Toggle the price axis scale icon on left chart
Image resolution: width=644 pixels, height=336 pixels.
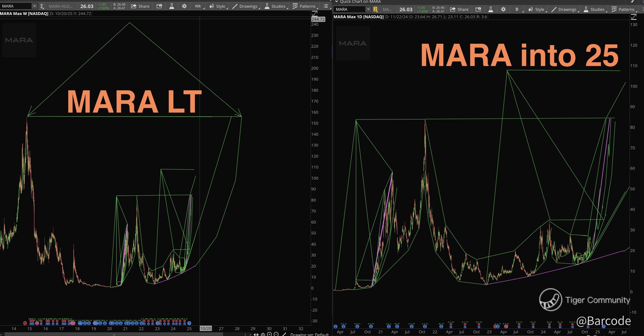315,13
